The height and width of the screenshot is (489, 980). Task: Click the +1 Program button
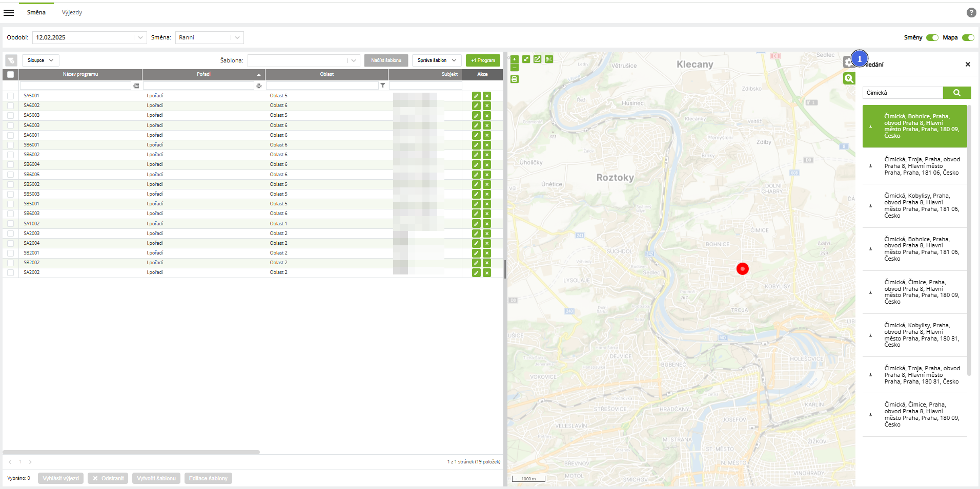tap(483, 60)
